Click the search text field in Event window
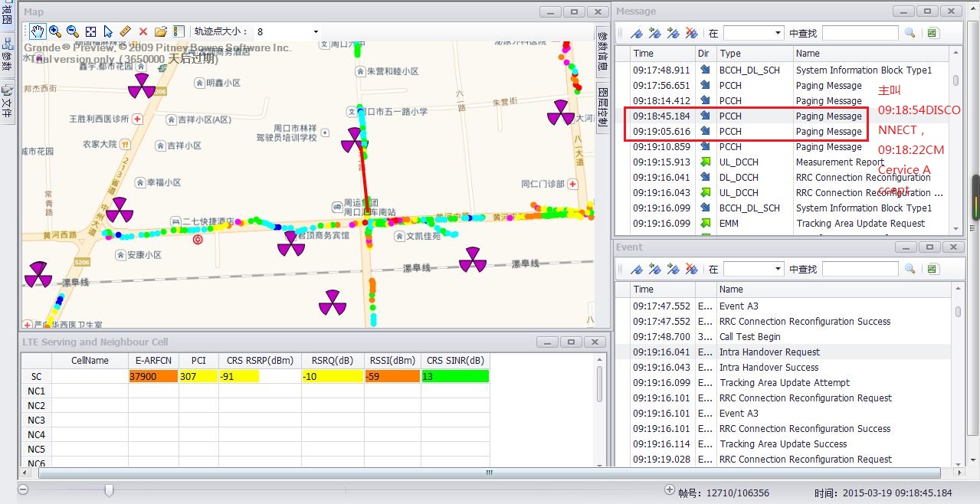The height and width of the screenshot is (504, 980). [x=860, y=269]
